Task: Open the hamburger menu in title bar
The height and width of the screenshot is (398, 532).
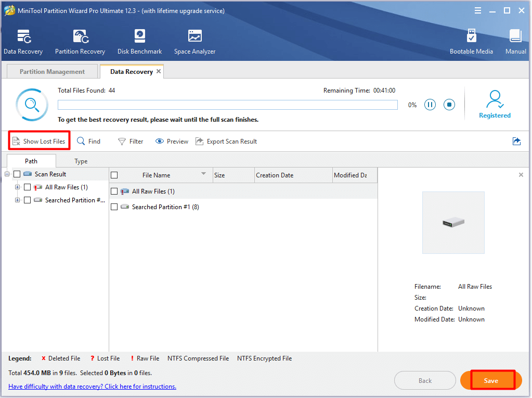Action: pyautogui.click(x=478, y=10)
